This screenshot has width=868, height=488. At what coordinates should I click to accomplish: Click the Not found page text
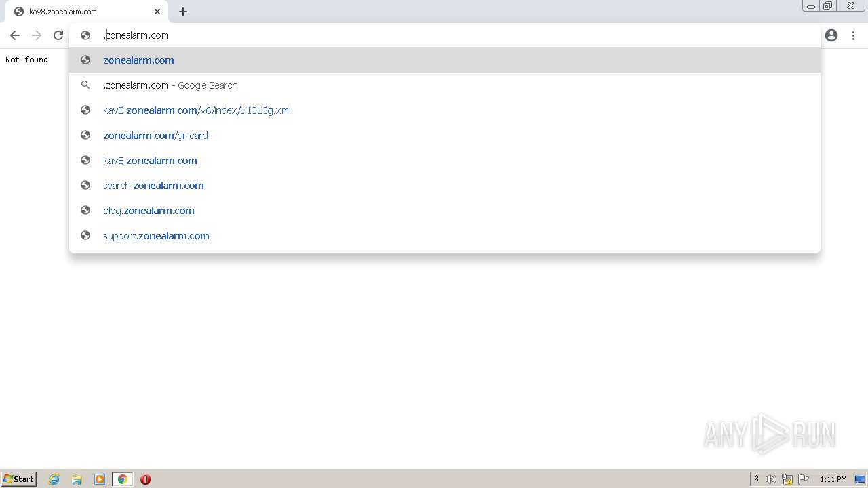point(27,60)
